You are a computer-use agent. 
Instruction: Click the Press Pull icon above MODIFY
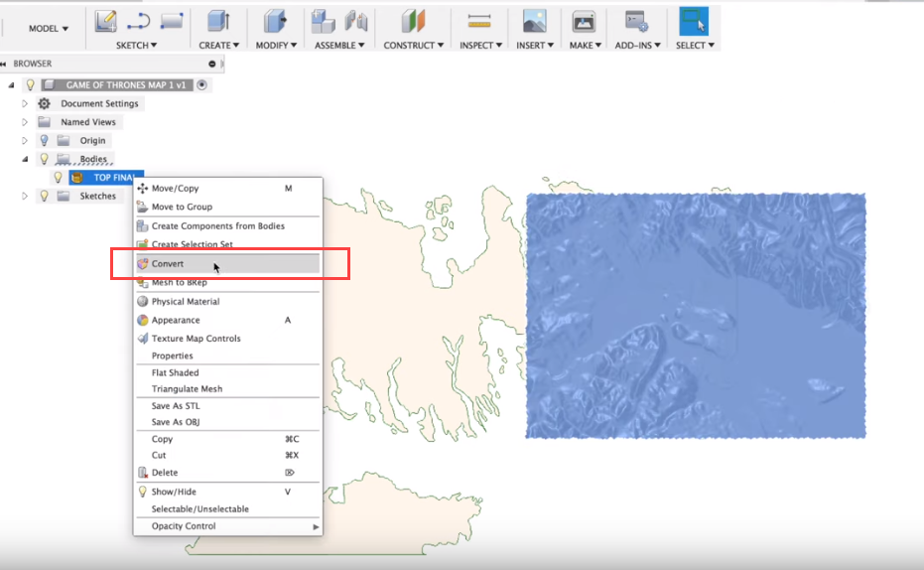coord(275,21)
